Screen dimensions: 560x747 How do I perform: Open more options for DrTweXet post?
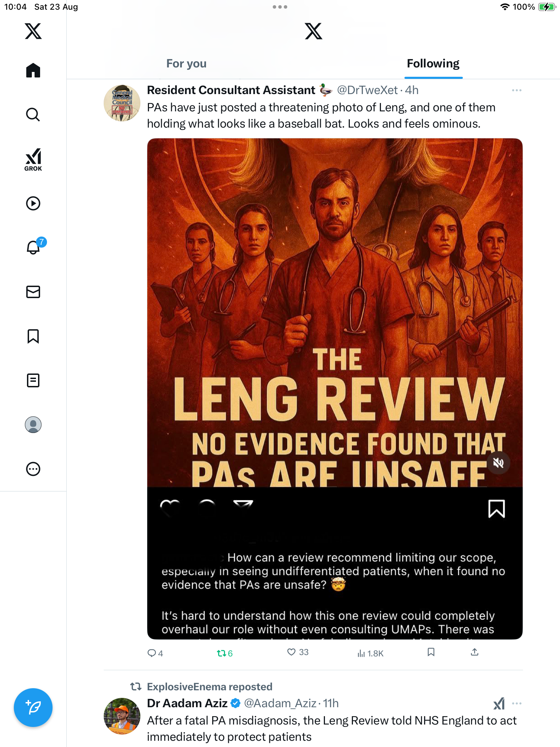[517, 90]
